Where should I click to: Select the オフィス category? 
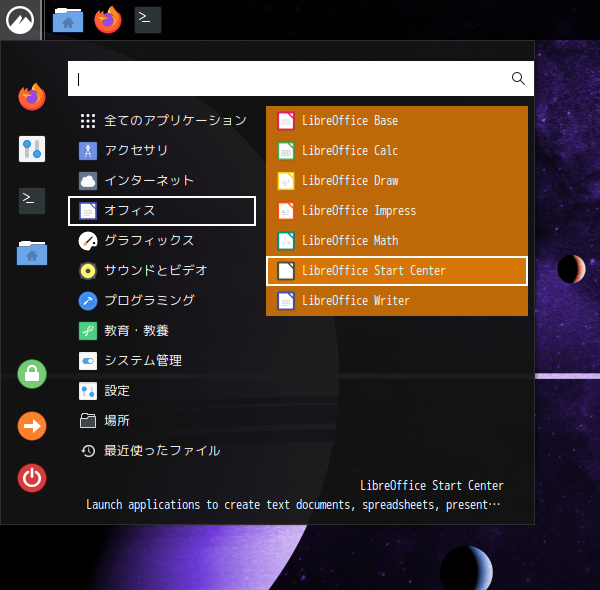[162, 211]
